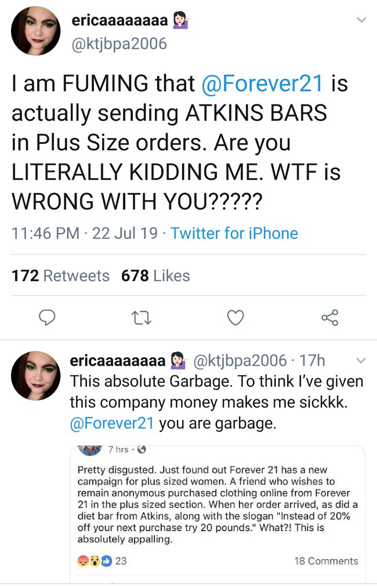Open the @Forever21 mention in the reply
This screenshot has height=588, width=377.
(x=112, y=423)
